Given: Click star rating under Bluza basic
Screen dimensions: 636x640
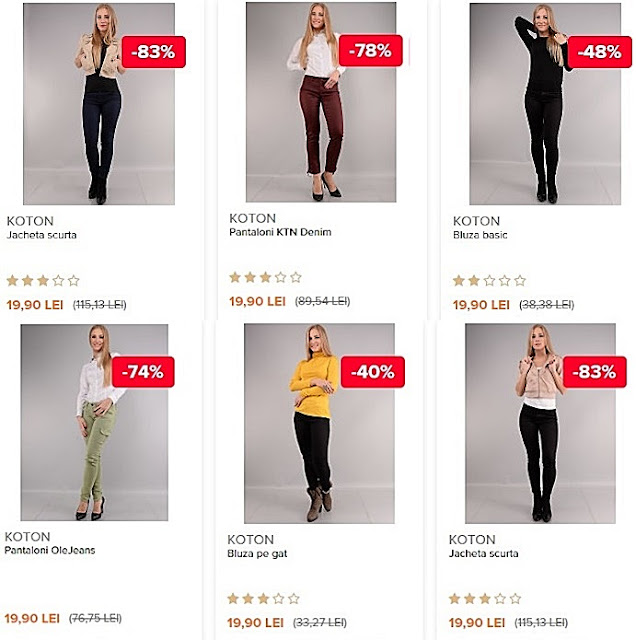Looking at the screenshot, I should (489, 281).
